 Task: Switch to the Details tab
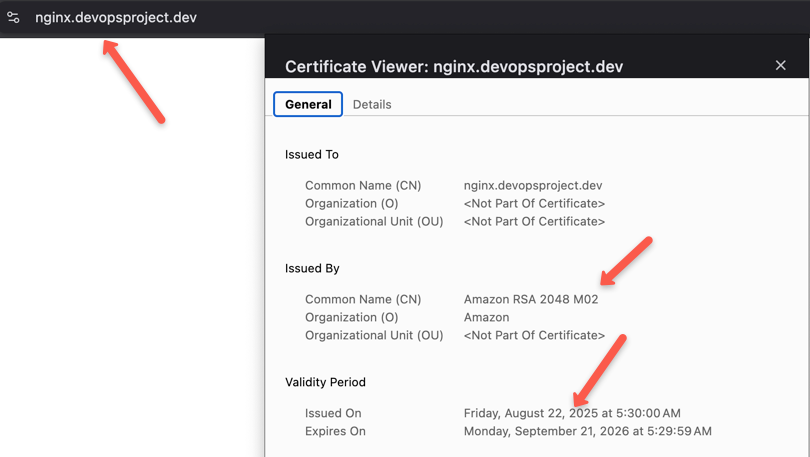pos(372,104)
